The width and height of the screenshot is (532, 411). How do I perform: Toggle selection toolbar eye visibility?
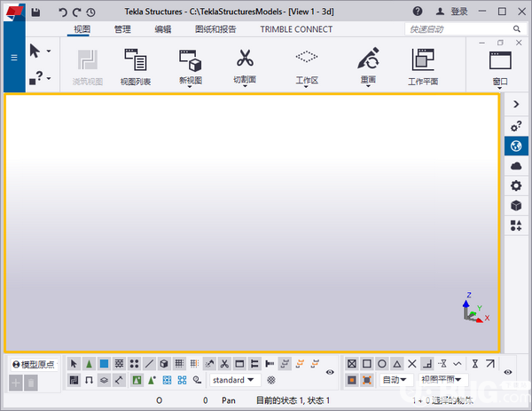(330, 372)
